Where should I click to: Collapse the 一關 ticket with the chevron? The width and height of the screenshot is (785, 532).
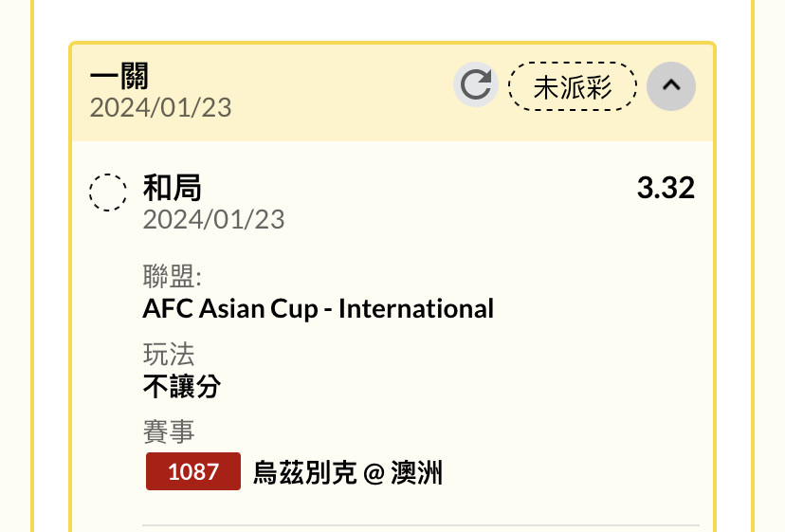(671, 86)
